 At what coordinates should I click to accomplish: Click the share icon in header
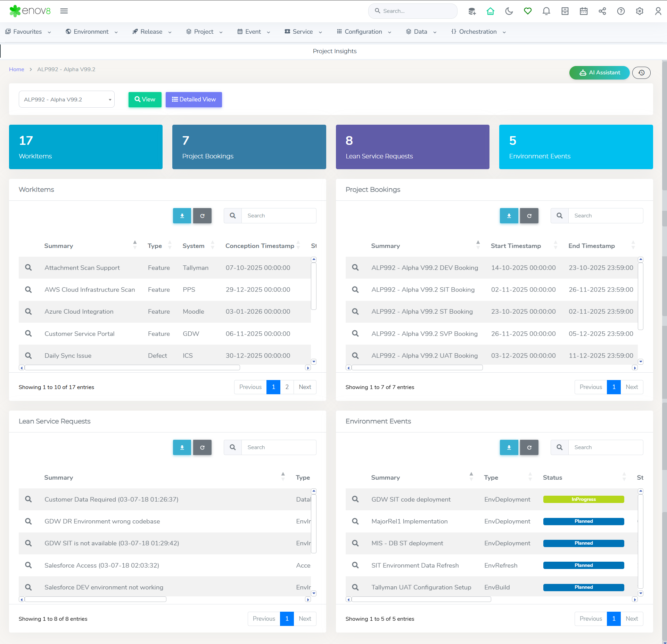[x=602, y=11]
